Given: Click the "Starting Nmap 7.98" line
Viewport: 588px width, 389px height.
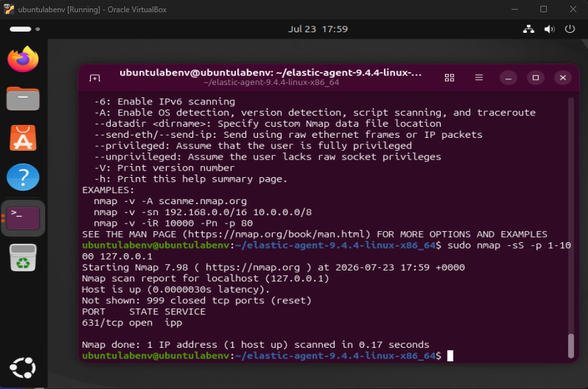Looking at the screenshot, I should (x=273, y=267).
